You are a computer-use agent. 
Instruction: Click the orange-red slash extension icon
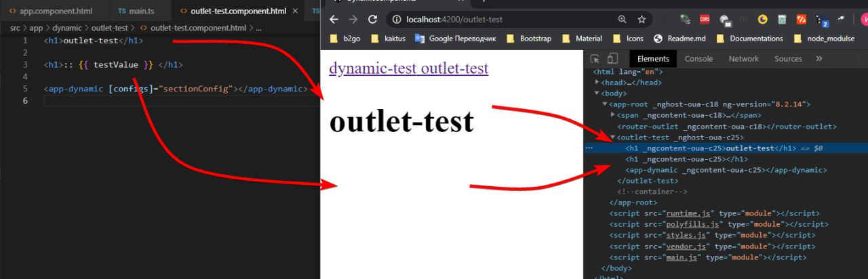pos(801,20)
